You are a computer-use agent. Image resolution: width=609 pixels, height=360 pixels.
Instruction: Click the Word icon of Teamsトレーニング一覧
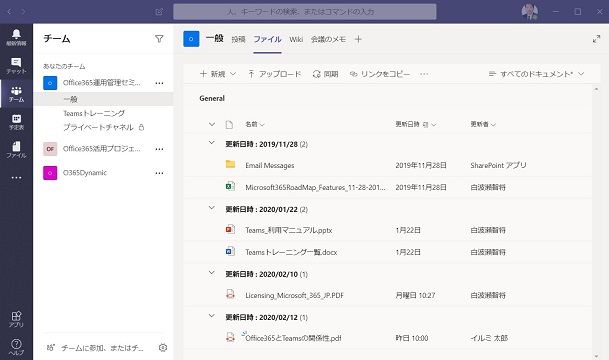pyautogui.click(x=230, y=251)
